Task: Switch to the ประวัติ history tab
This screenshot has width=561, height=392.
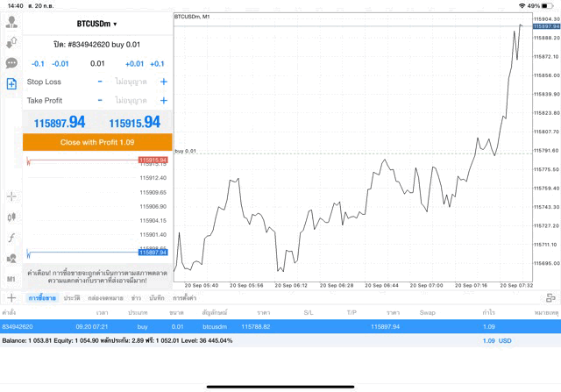Action: point(71,298)
